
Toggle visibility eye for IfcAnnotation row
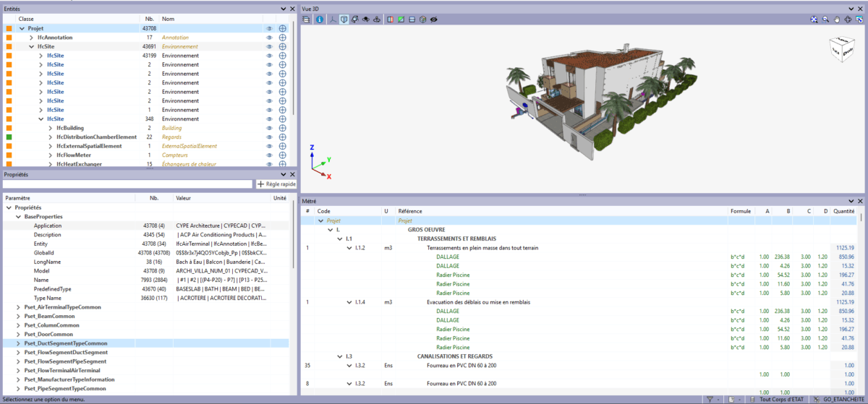268,38
